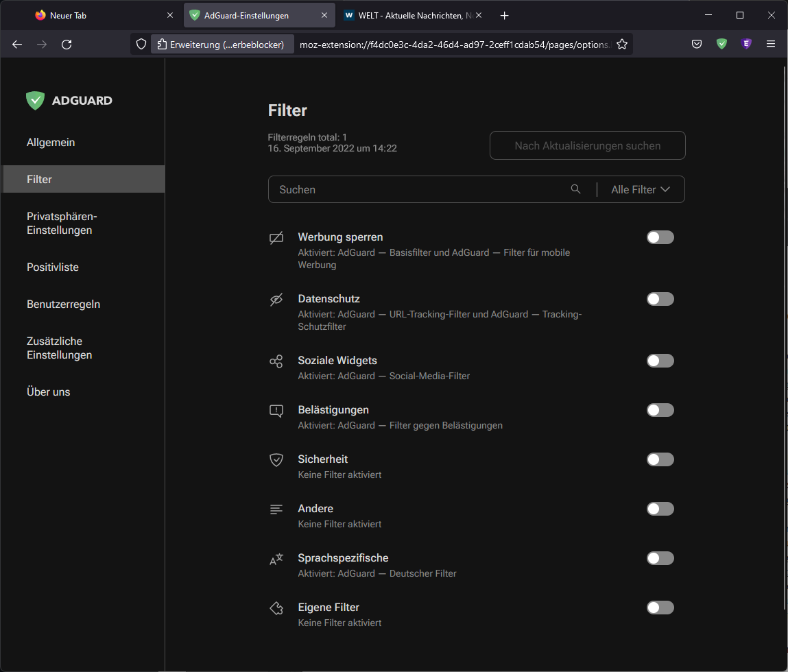This screenshot has height=672, width=788.
Task: Click the Sicherheit shield icon
Action: (276, 459)
